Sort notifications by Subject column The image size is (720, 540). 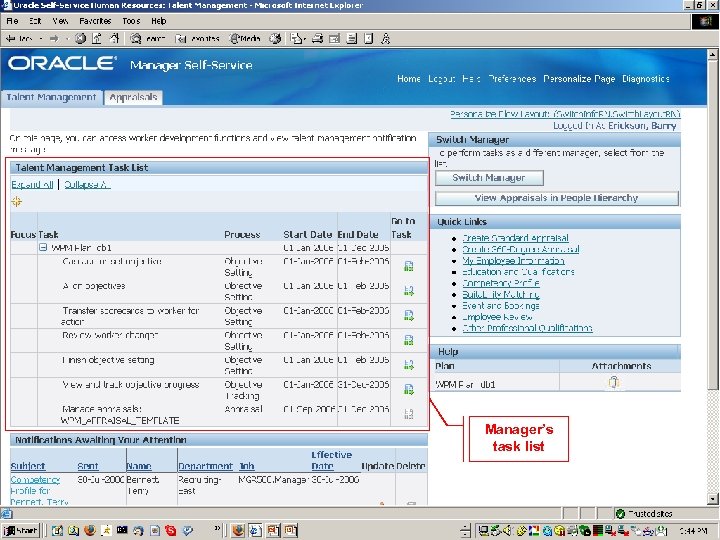point(28,466)
